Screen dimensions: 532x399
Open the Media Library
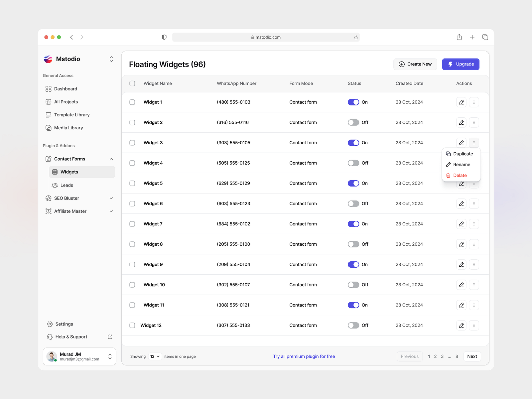pos(68,128)
